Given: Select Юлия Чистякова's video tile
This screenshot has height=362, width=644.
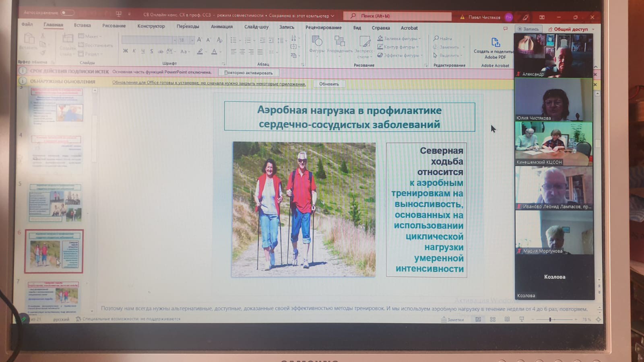Looking at the screenshot, I should (x=553, y=100).
